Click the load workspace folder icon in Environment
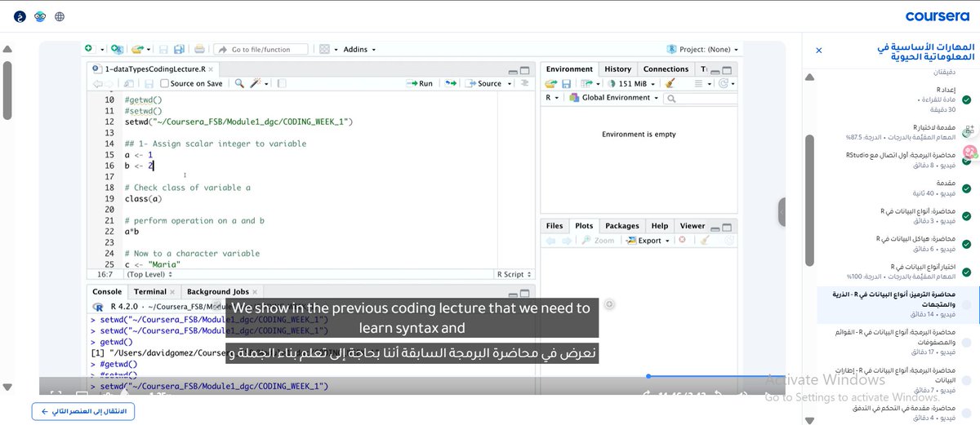The image size is (980, 425). click(551, 83)
